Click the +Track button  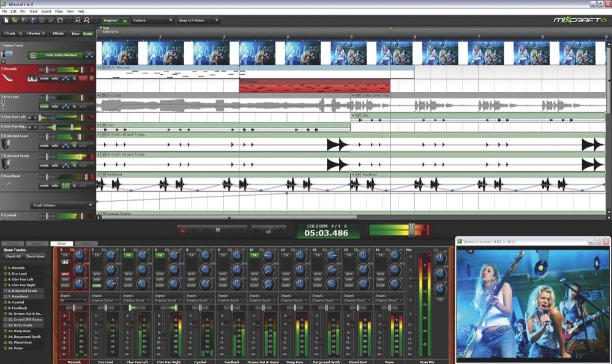coord(10,34)
